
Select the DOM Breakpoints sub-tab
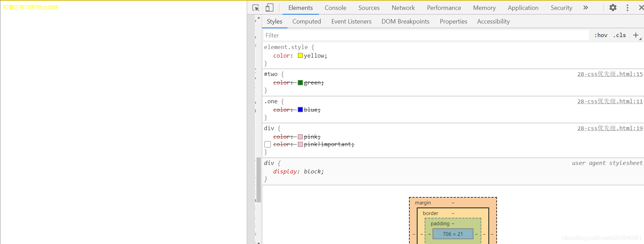(x=405, y=21)
